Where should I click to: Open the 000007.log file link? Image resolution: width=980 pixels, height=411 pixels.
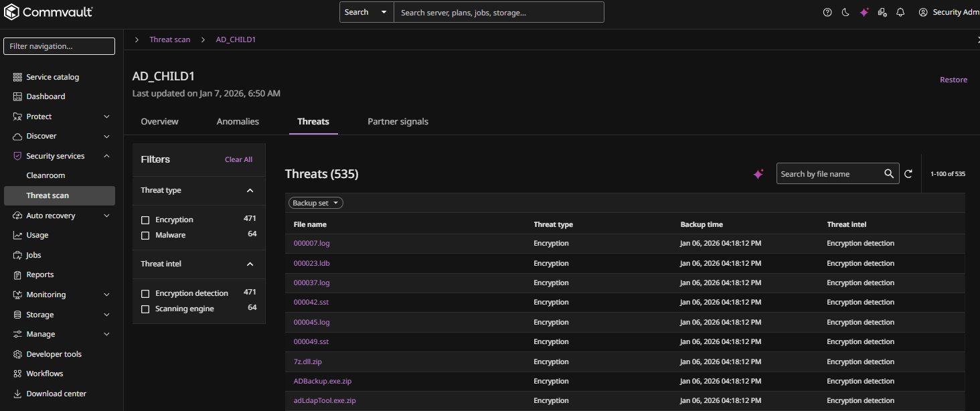tap(311, 243)
